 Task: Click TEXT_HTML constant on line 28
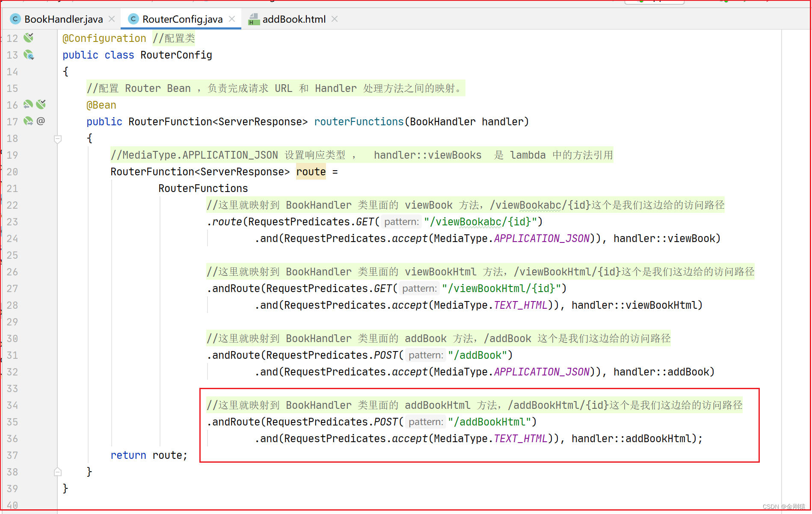[x=521, y=305]
